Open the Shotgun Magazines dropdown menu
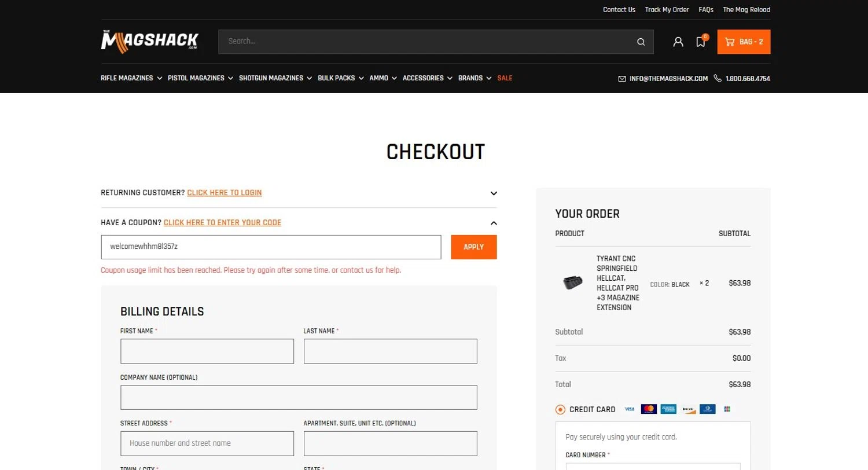 (x=275, y=78)
